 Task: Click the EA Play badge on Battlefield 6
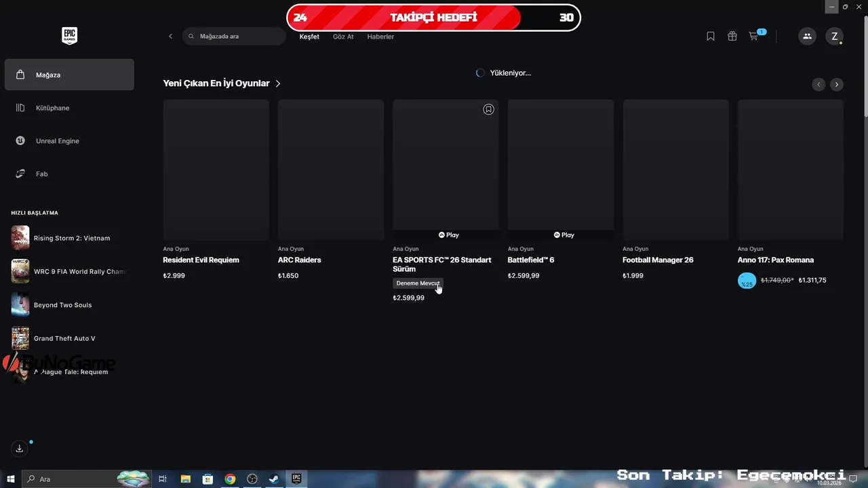564,235
